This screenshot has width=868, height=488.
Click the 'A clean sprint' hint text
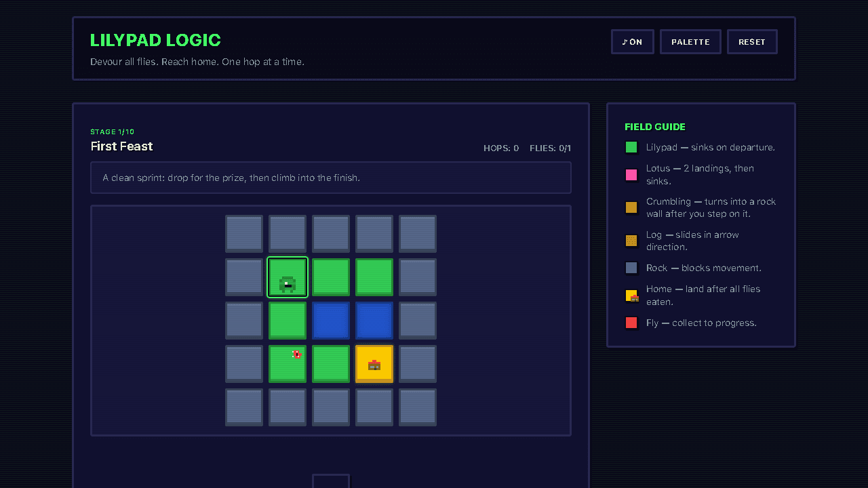coord(231,178)
